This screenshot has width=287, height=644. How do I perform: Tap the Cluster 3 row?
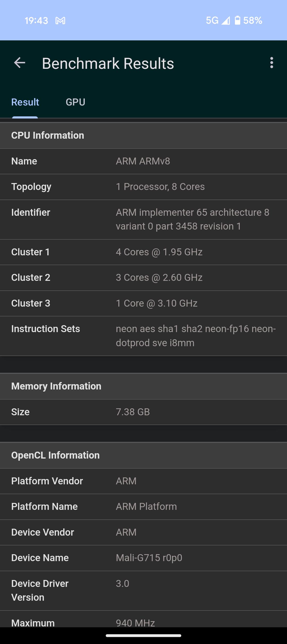click(x=143, y=303)
